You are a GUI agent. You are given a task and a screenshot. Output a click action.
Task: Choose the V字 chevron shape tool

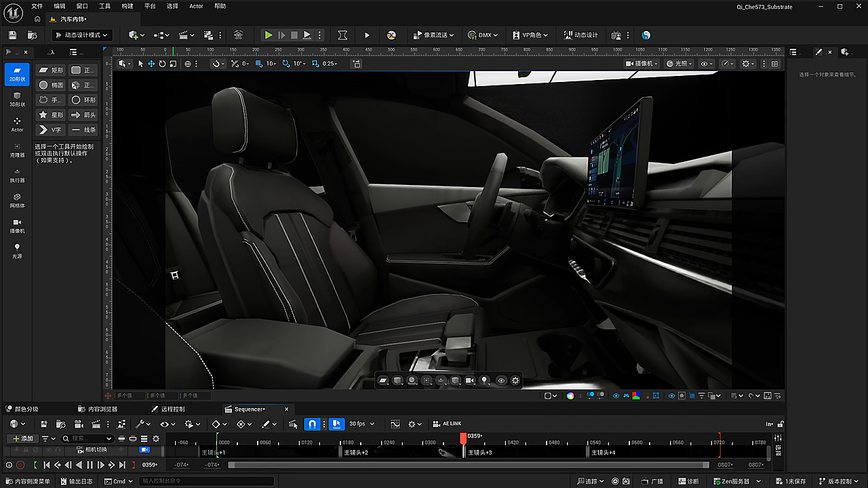(51, 129)
